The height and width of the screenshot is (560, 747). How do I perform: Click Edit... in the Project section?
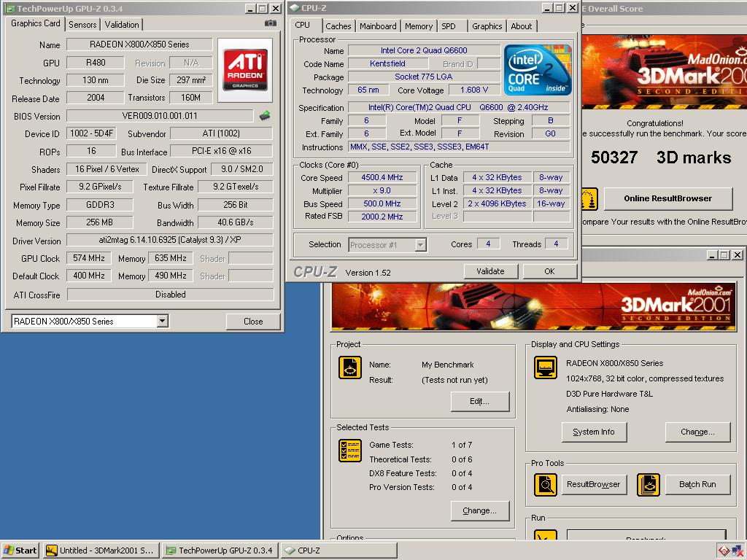(480, 402)
